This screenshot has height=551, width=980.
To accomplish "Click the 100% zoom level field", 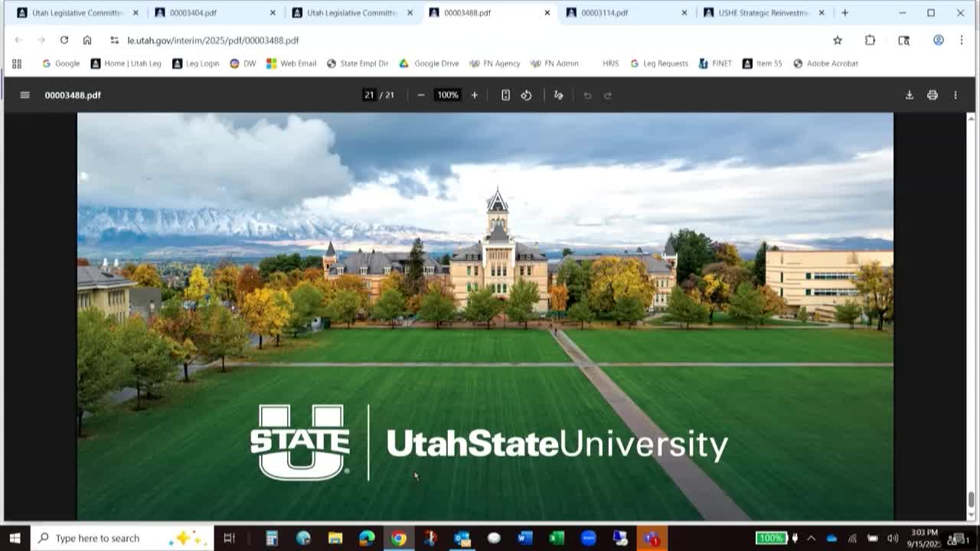I will click(447, 95).
